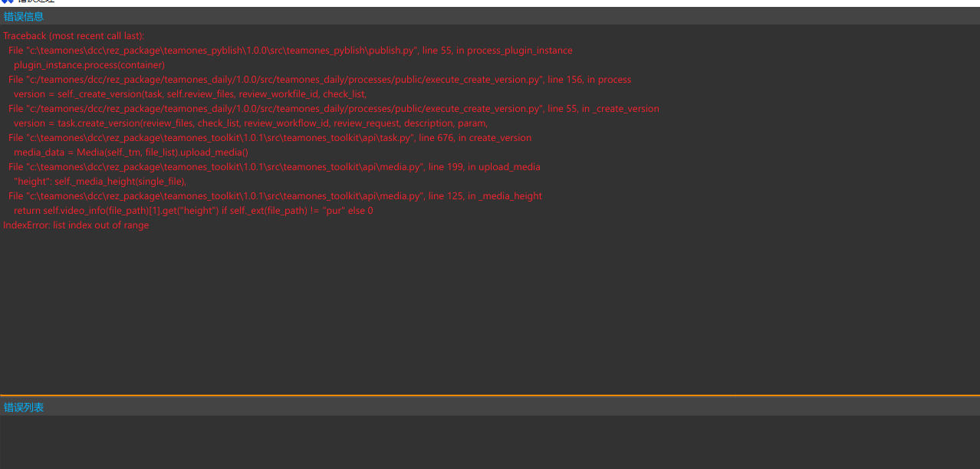This screenshot has height=469, width=980.
Task: Click the "version = task.create_version" code line
Action: coord(251,123)
